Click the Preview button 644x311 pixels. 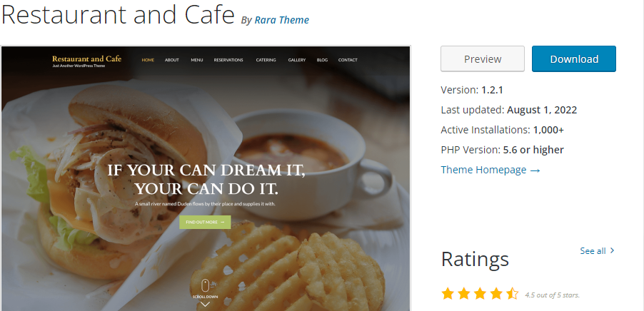(x=482, y=58)
